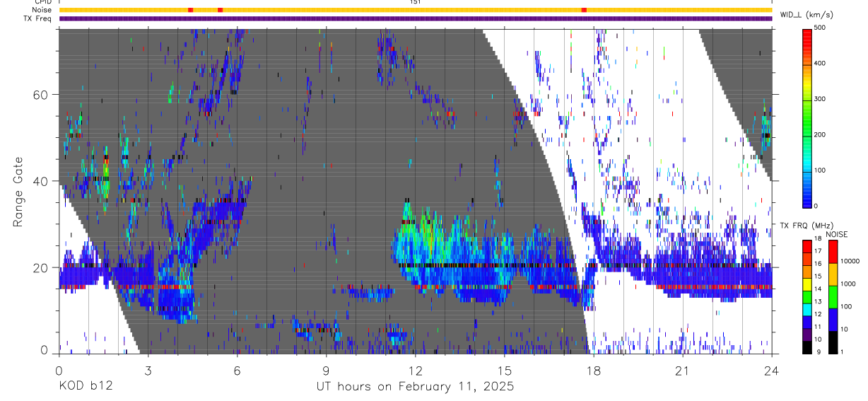Click the TX FRQ frequency color bar
This screenshot has height=401, width=868.
click(x=808, y=297)
